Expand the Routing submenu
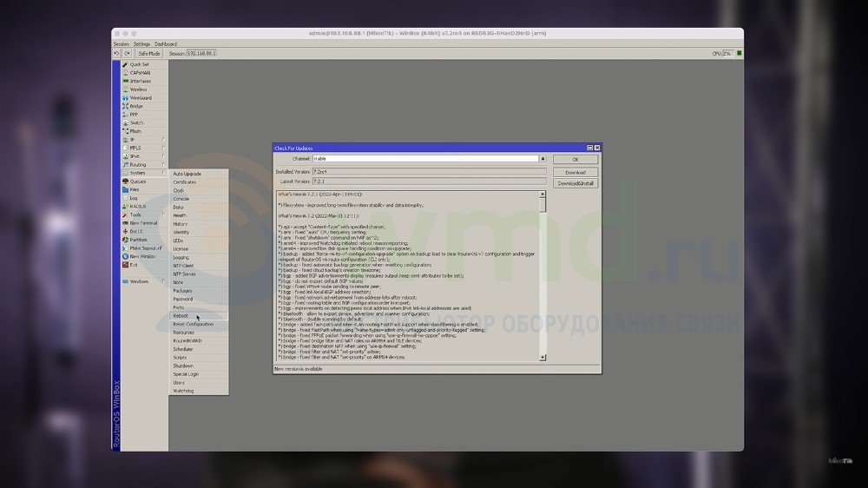Viewport: 868px width, 488px height. pyautogui.click(x=144, y=164)
